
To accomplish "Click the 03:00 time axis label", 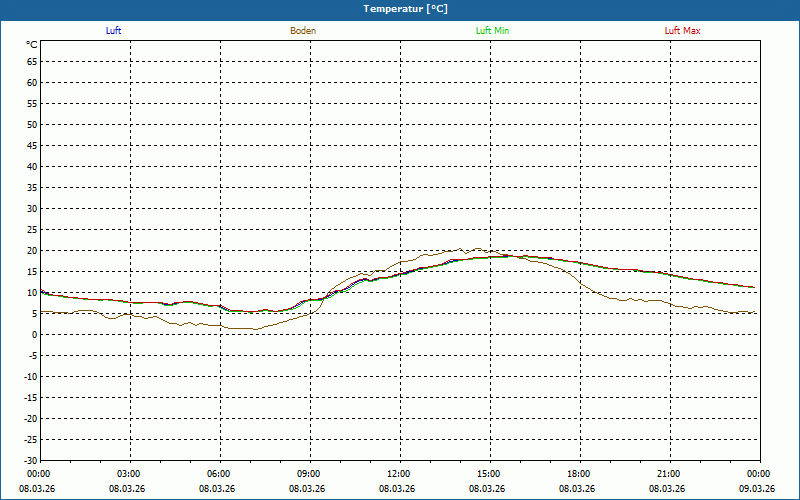I will [128, 474].
